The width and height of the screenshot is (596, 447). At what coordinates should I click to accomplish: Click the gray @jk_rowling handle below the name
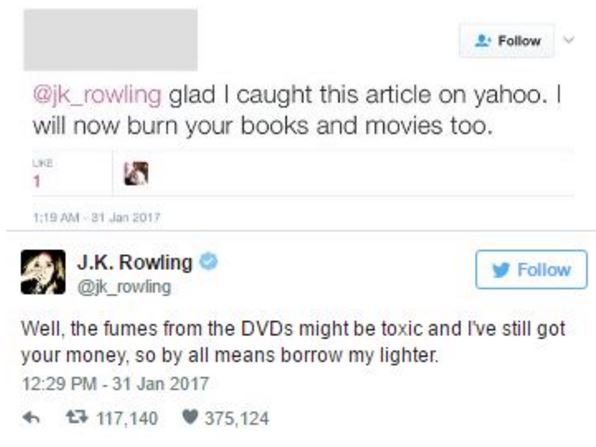124,287
